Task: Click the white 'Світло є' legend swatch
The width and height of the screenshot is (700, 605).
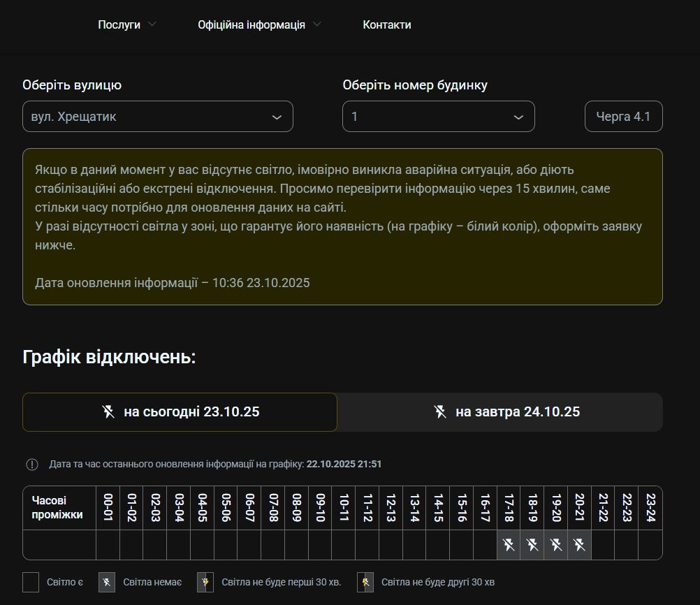Action: tap(31, 582)
